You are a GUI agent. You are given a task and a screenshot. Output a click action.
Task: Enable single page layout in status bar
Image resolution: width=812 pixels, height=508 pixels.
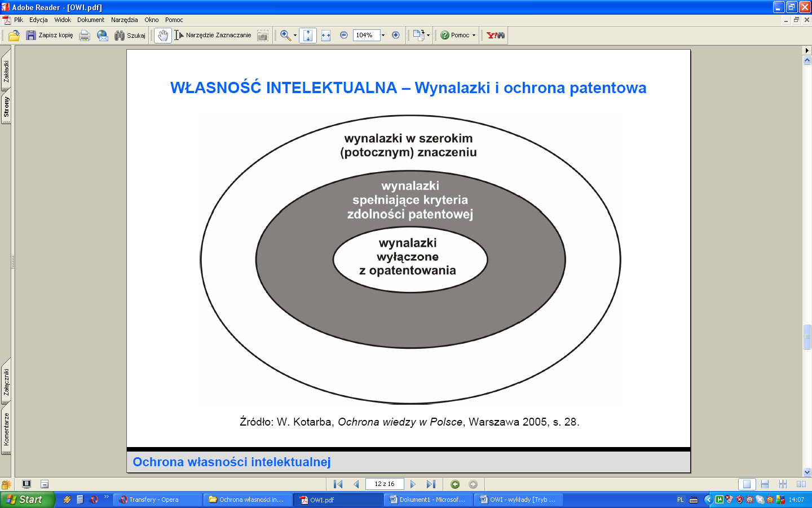[x=747, y=484]
